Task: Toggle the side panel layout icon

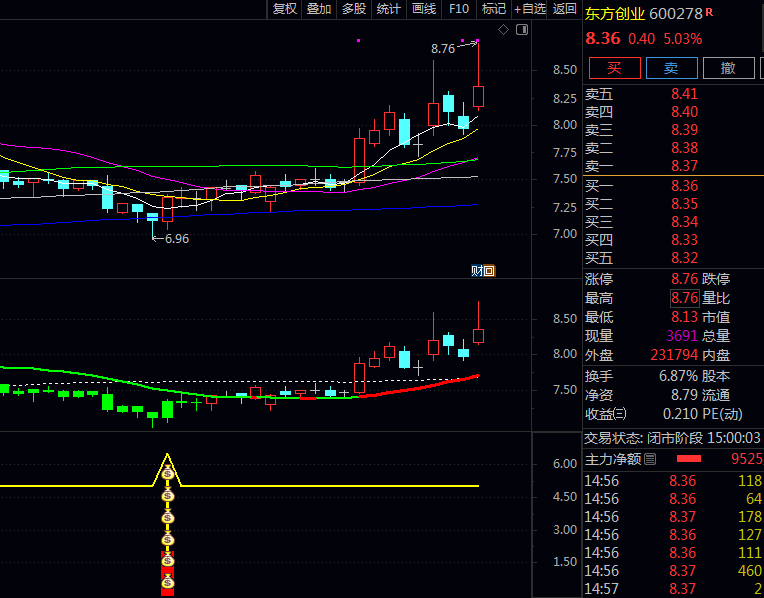Action: click(522, 30)
